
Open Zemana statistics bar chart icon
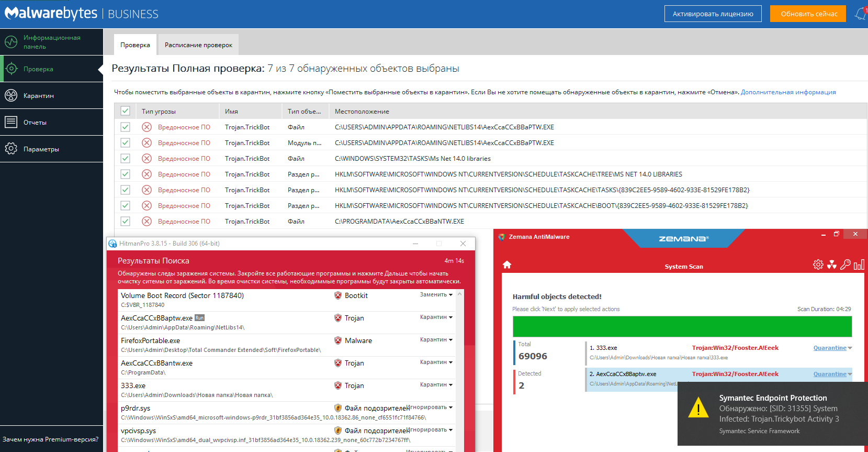(859, 264)
